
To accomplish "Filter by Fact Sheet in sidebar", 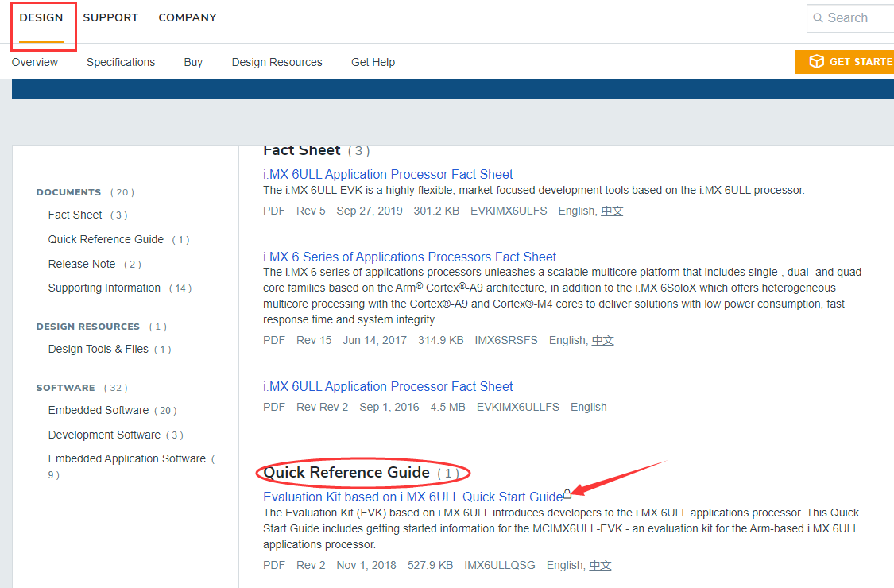I will (x=75, y=215).
